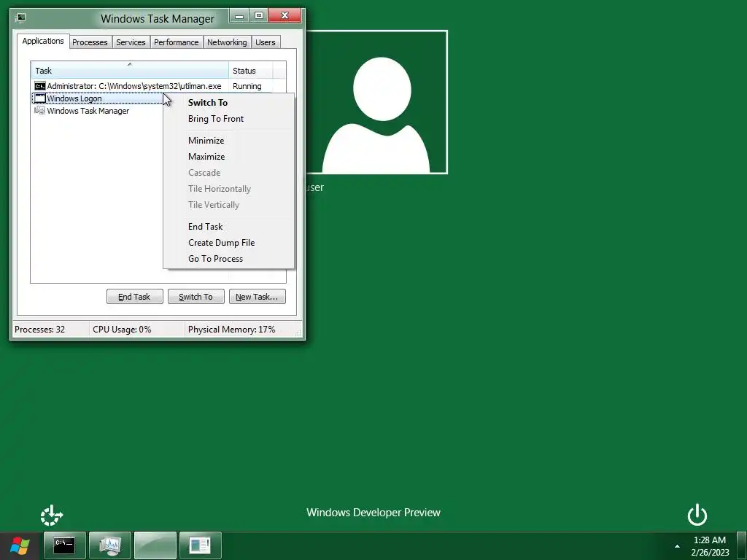Click the power shutdown icon

click(697, 515)
